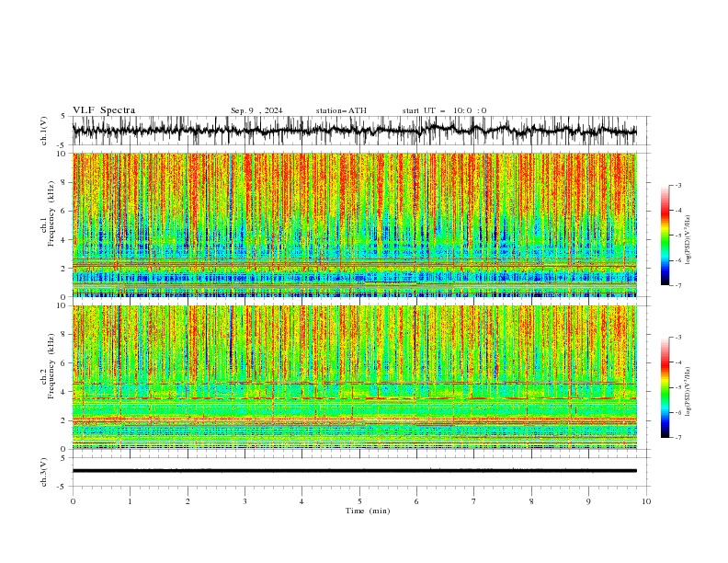This screenshot has height=563, width=728.
Task: Click the 'ch.3(V)' axis label
Action: pos(44,472)
